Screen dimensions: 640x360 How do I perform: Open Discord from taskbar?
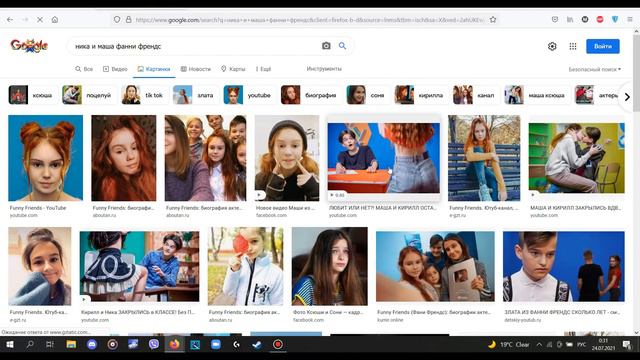[x=92, y=344]
